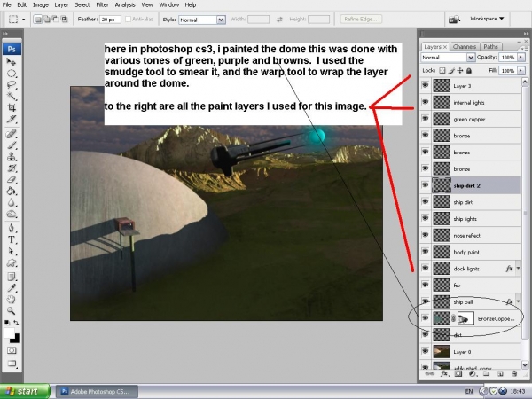Select the bronze layer below green copper
Viewport: 532px width, 399px height.
coord(470,136)
